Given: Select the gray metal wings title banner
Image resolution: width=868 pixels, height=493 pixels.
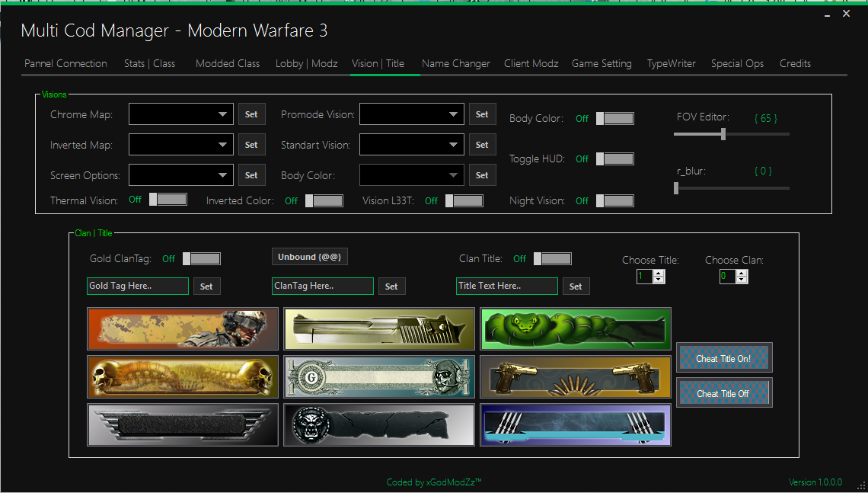Looking at the screenshot, I should click(183, 425).
